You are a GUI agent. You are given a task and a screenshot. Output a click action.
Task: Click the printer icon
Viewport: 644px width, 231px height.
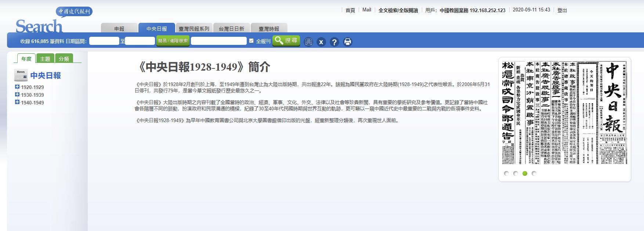click(347, 42)
